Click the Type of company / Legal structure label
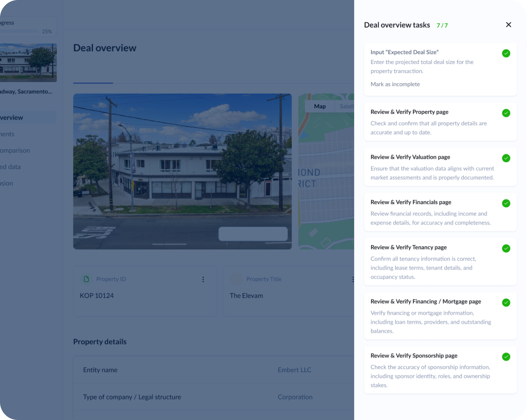This screenshot has width=527, height=420. pyautogui.click(x=132, y=397)
